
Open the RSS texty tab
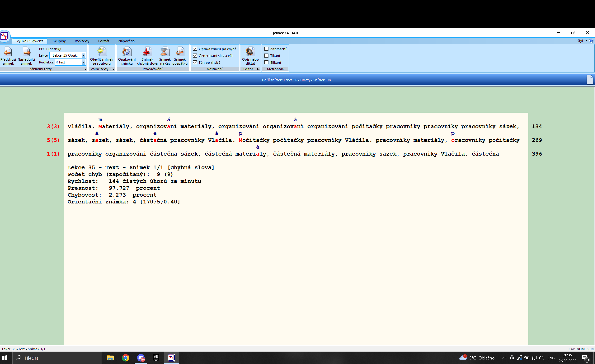pyautogui.click(x=82, y=41)
